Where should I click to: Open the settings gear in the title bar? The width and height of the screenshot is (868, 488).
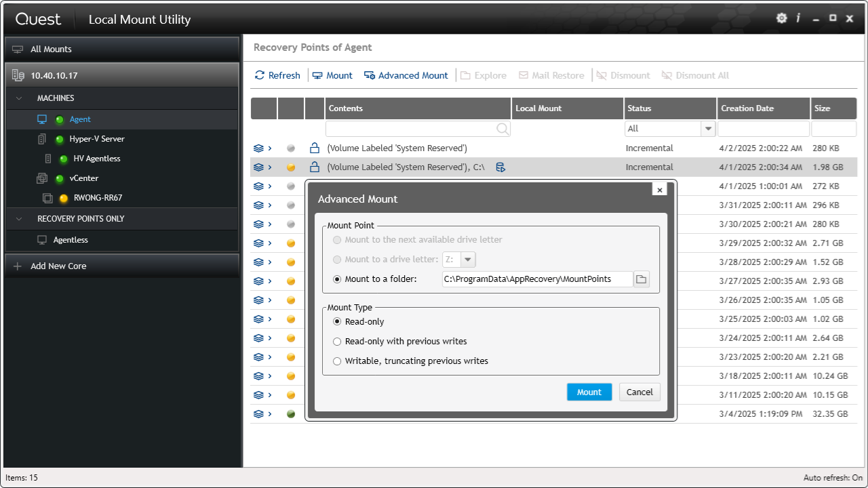tap(782, 18)
